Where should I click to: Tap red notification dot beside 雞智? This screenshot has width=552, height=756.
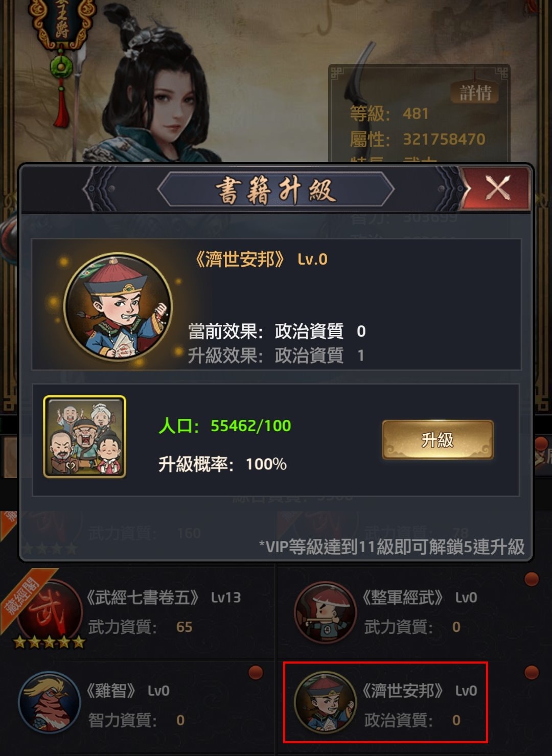tap(255, 673)
